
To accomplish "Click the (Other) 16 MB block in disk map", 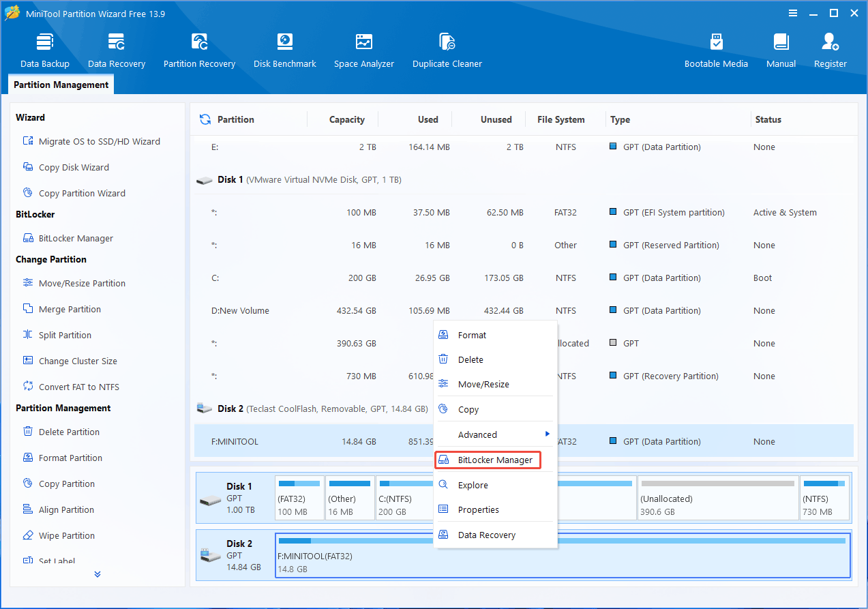I will click(350, 498).
